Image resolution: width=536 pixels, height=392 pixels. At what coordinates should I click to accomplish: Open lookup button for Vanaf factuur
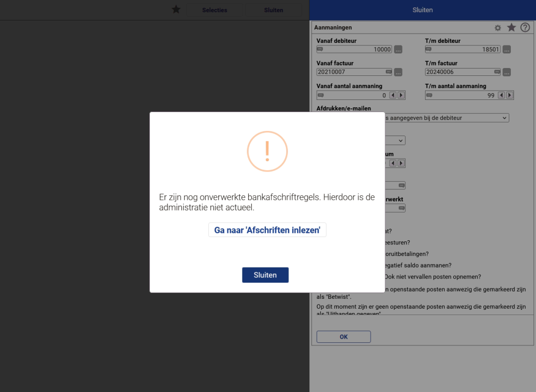point(398,72)
